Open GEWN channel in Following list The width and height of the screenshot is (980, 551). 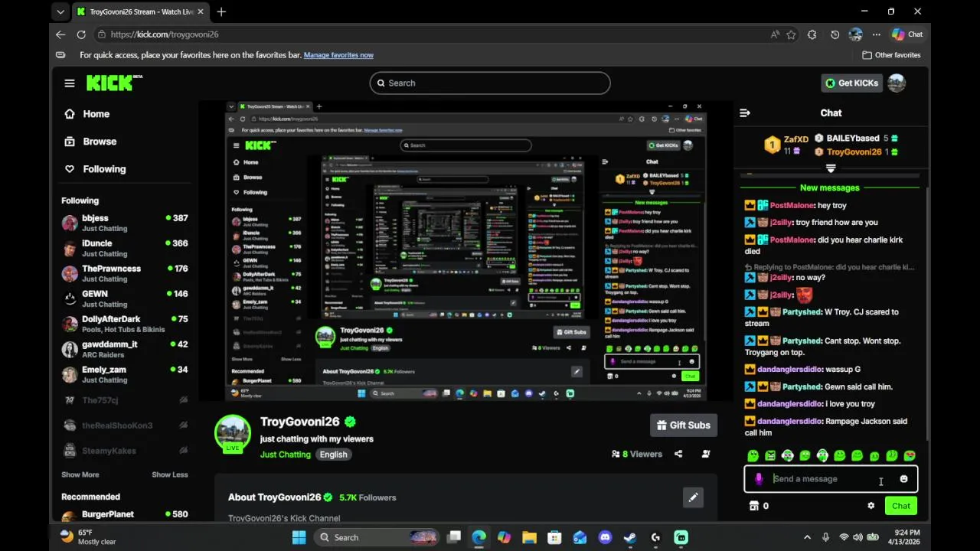(x=126, y=298)
